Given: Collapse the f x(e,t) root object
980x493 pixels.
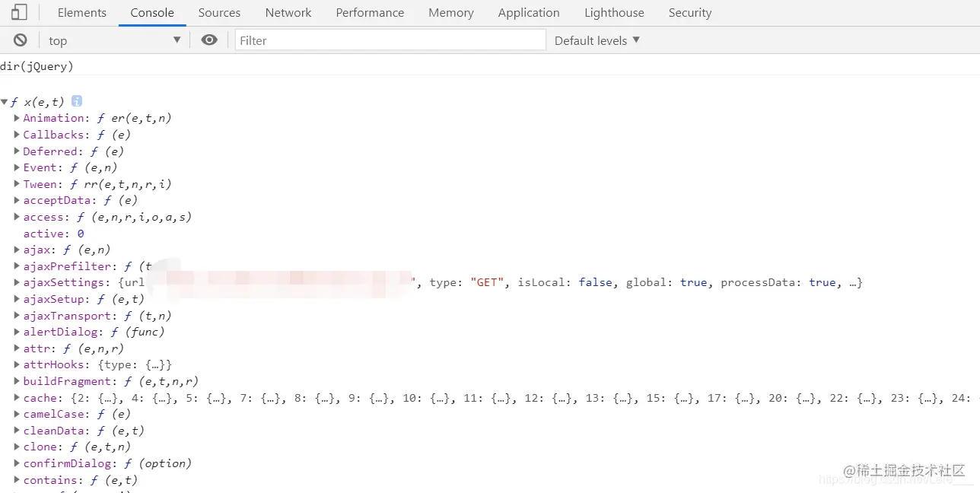Looking at the screenshot, I should click(x=5, y=102).
